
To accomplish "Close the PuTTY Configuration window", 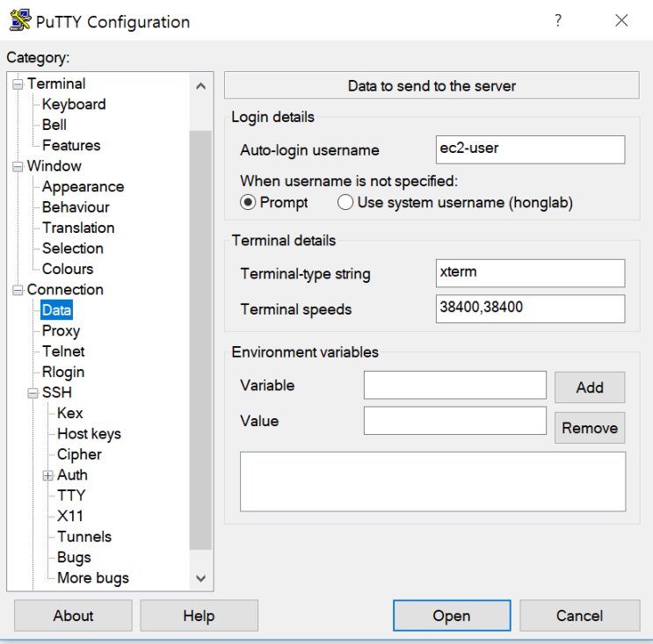I will click(621, 20).
